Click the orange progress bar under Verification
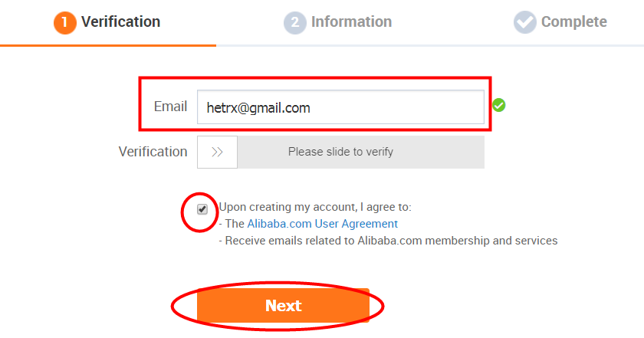Viewport: 644px width, 338px height. tap(108, 45)
